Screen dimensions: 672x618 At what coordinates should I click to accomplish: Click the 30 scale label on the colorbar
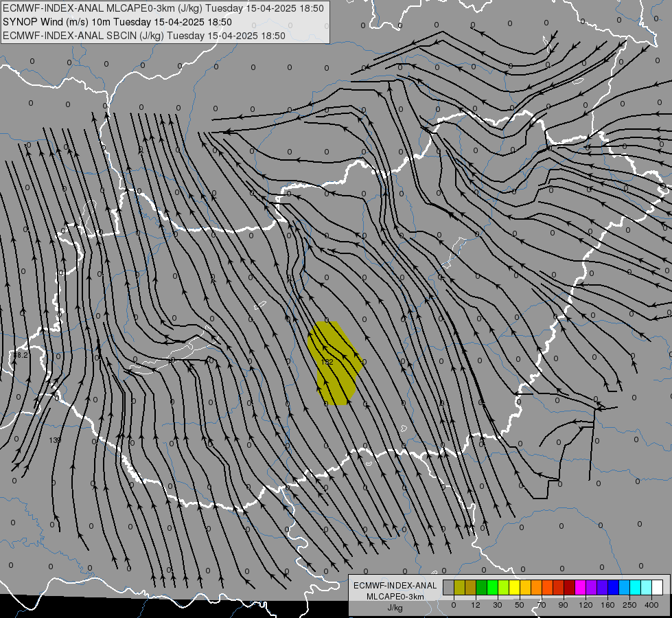[498, 605]
